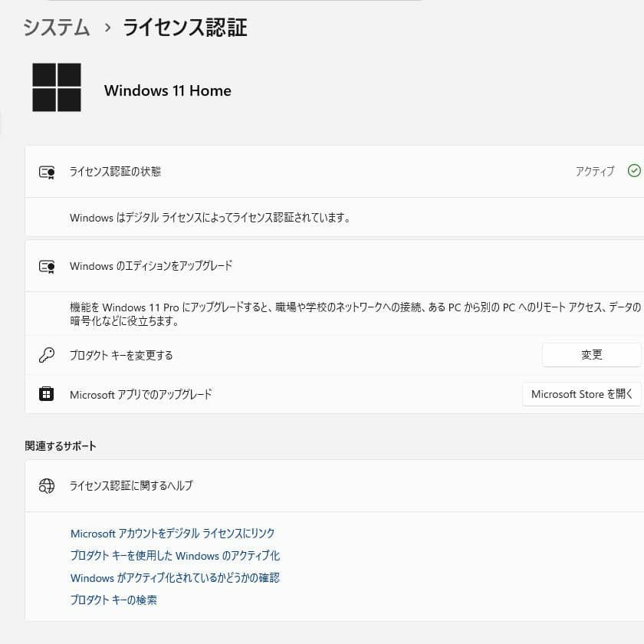
Task: Select the Windows 11 Pro upgrade description
Action: 355,314
